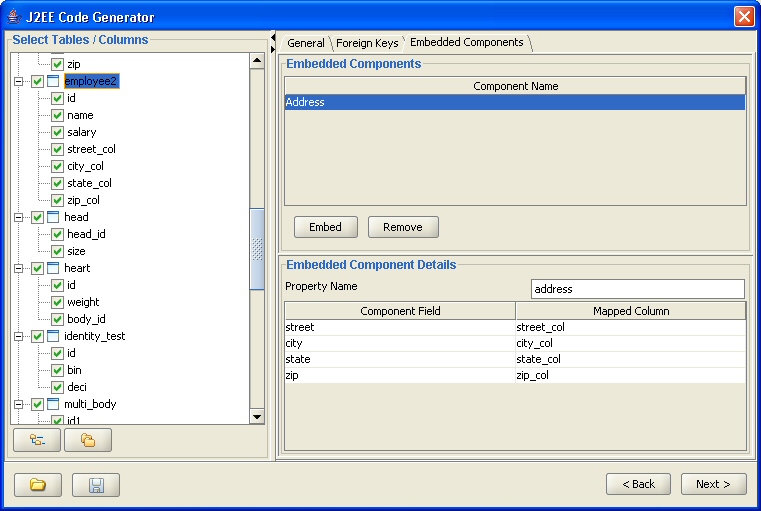Click the tree scrollbar down arrow
Image resolution: width=761 pixels, height=511 pixels.
[x=257, y=416]
